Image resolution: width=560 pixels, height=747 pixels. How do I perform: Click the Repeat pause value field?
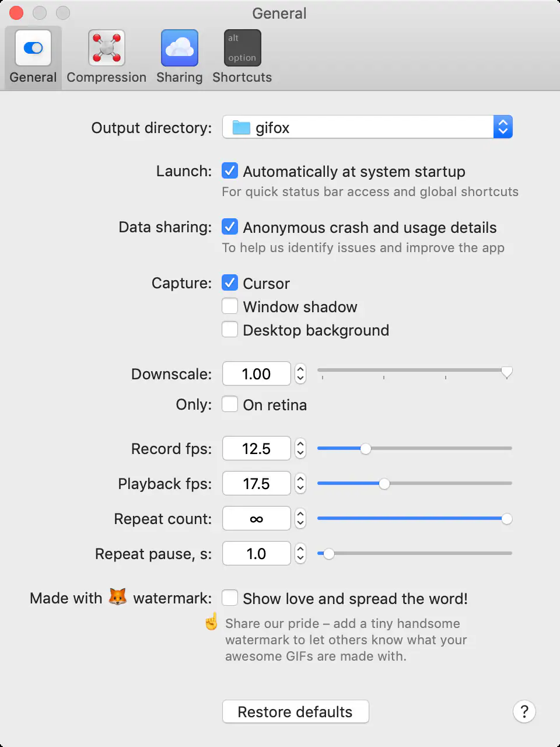pos(256,553)
